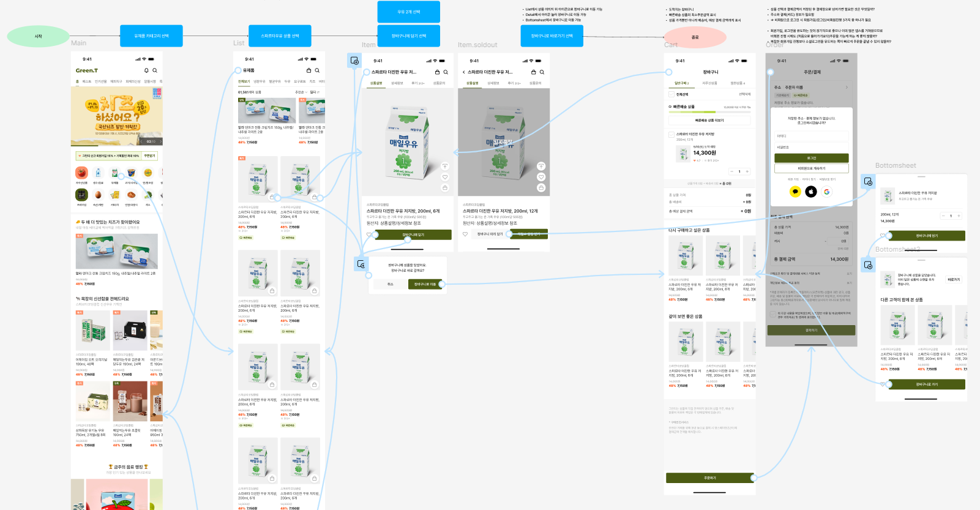Screen dimensions: 980x510
Task: Toggle the heart in the Bottomsheet frame
Action: [x=883, y=235]
